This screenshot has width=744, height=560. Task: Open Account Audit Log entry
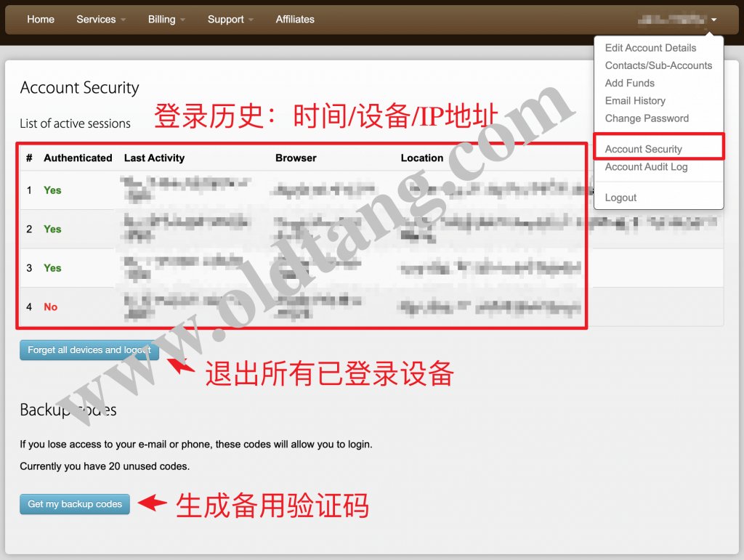click(x=646, y=167)
